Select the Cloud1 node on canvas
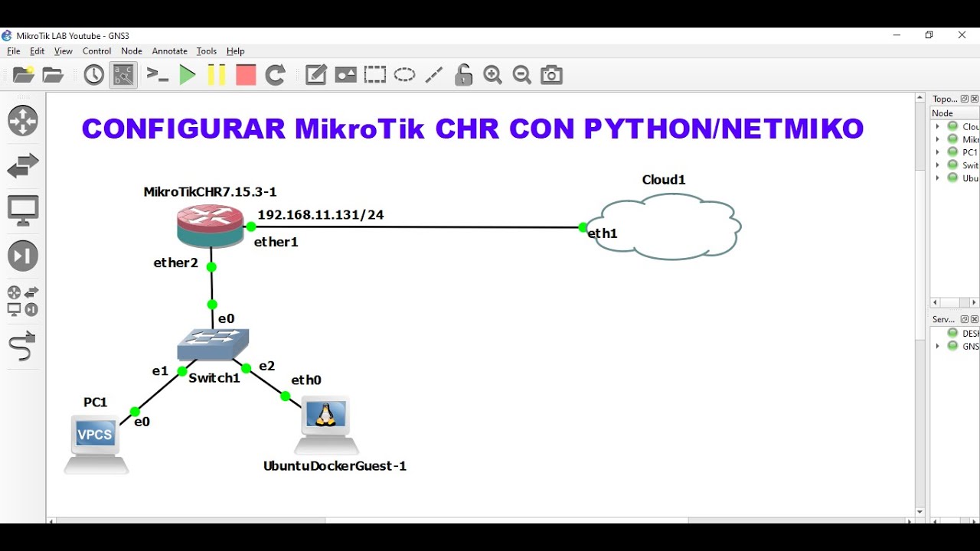Viewport: 980px width, 551px height. coord(663,227)
